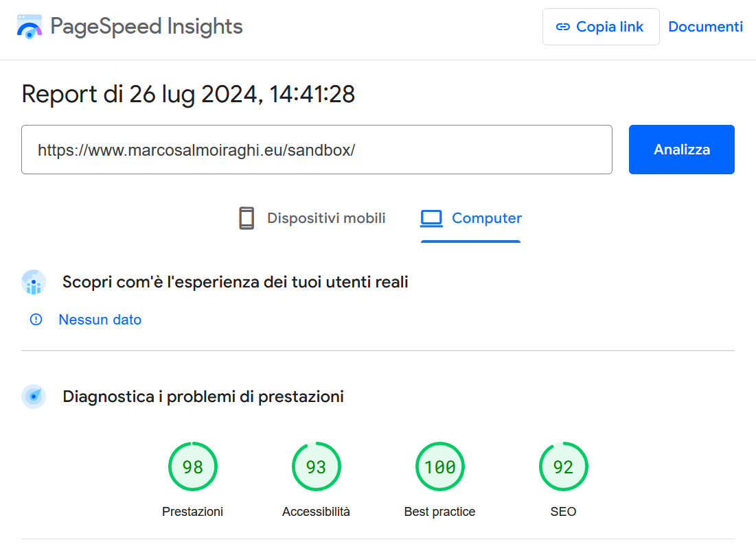Open the PageSpeed Insights title text

pos(146,27)
